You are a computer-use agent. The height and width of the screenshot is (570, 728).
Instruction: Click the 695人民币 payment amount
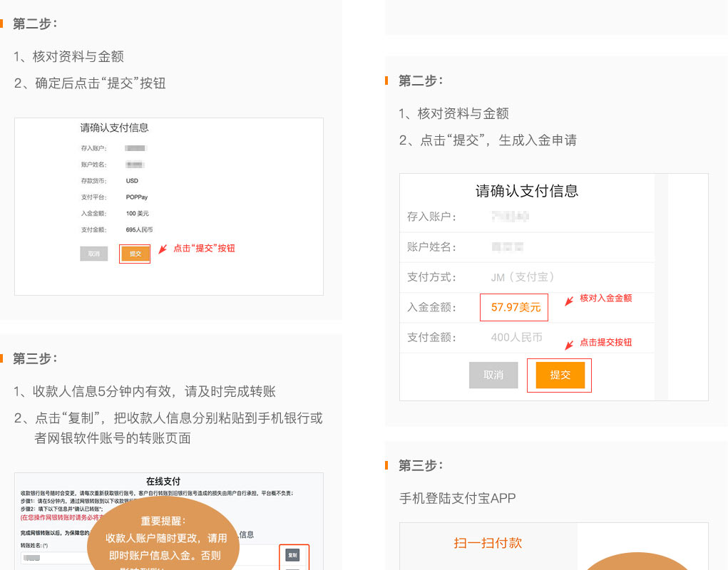[139, 230]
